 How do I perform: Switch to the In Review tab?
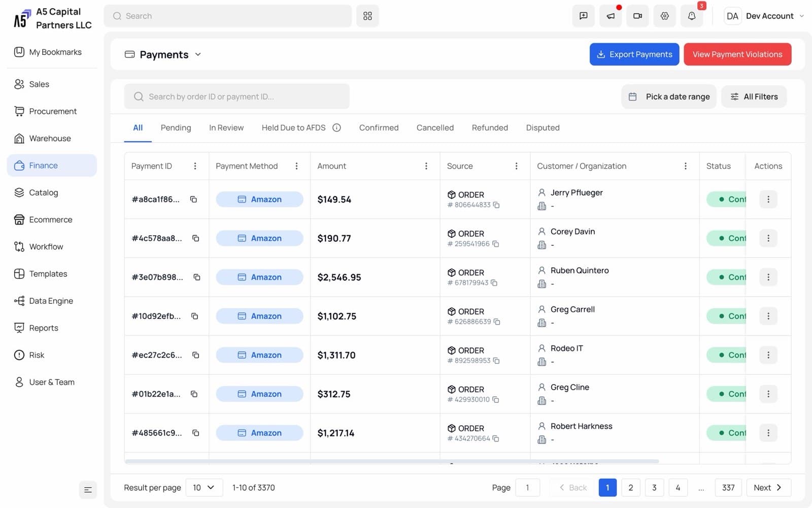click(226, 128)
